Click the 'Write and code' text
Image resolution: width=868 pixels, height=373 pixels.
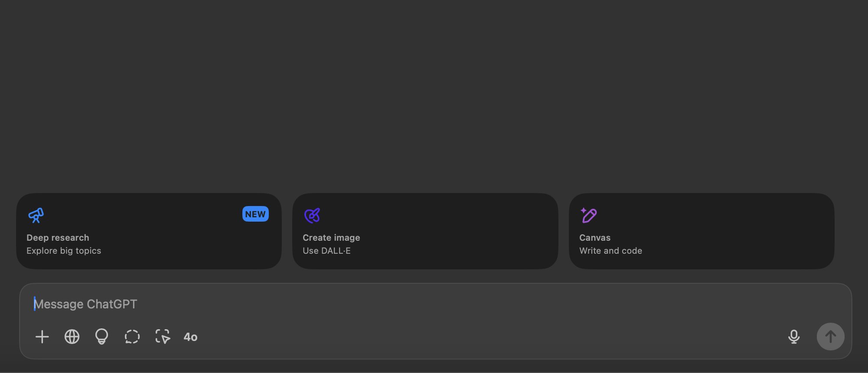(x=610, y=251)
